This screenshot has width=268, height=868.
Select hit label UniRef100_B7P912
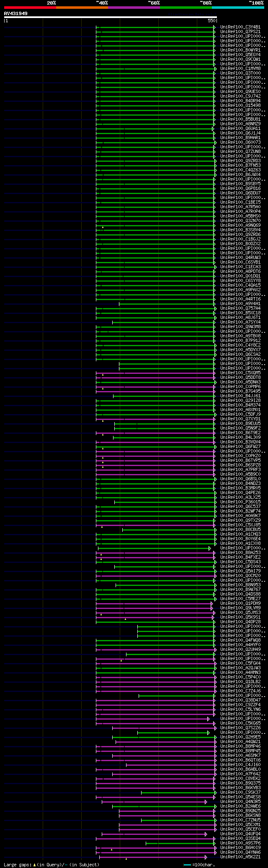coord(240,341)
